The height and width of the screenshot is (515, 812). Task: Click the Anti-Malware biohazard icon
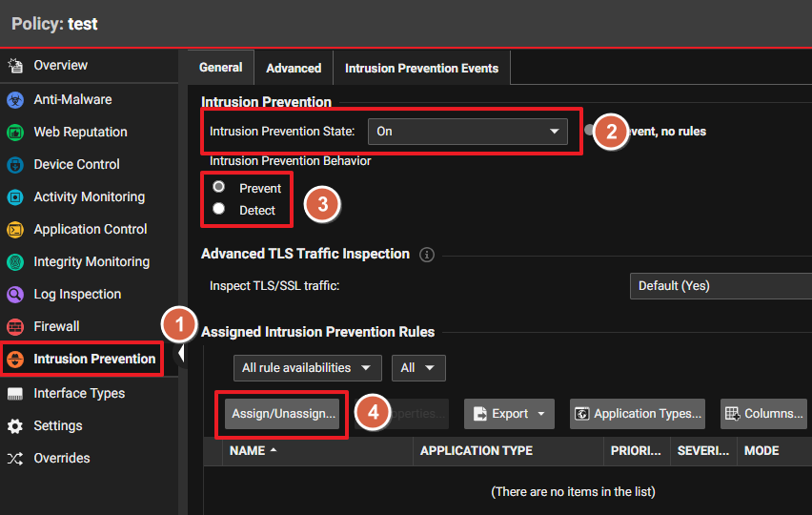click(x=15, y=100)
